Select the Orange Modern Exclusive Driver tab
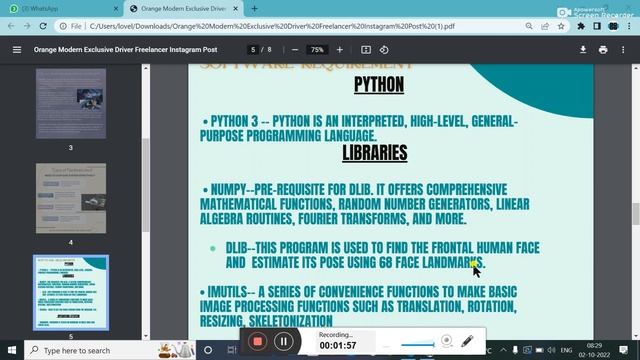The width and height of the screenshot is (640, 360). click(x=183, y=9)
